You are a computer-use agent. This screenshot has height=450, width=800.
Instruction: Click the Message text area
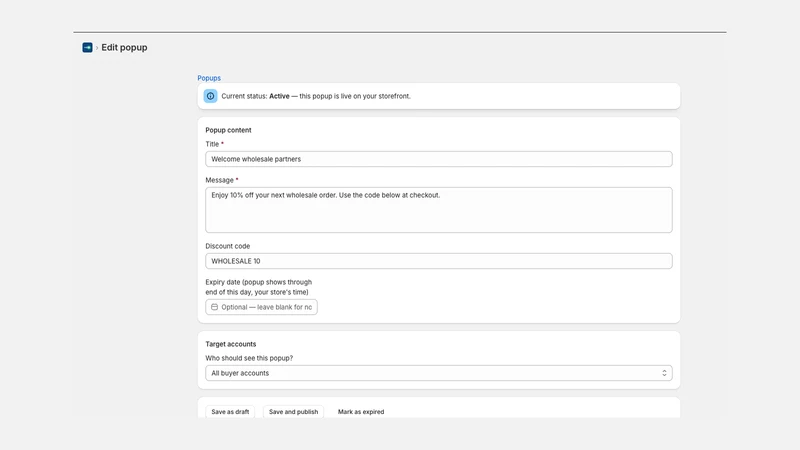[x=439, y=210]
